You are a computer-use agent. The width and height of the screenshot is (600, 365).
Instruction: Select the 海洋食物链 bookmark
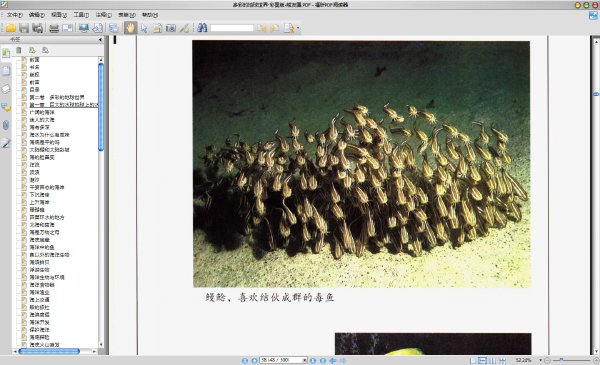point(42,285)
